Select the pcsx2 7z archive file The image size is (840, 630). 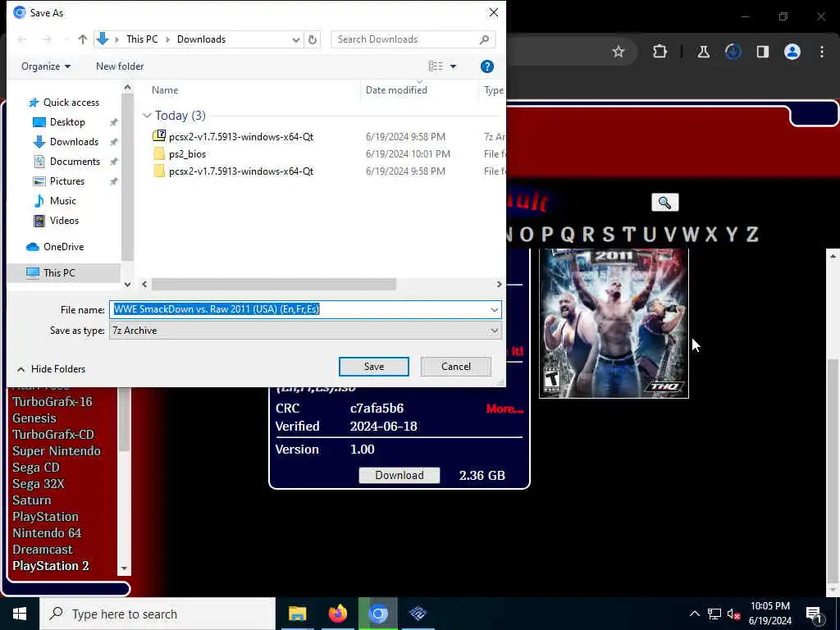[x=241, y=137]
